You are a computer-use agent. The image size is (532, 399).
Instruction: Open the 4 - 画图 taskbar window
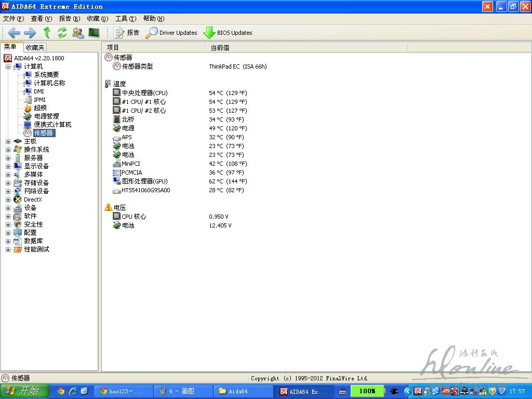click(183, 391)
